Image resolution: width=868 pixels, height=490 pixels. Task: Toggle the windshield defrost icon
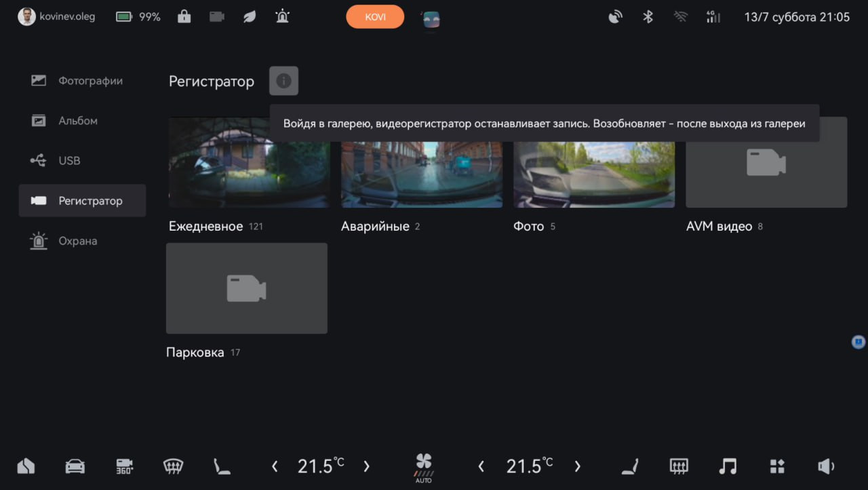coord(174,466)
